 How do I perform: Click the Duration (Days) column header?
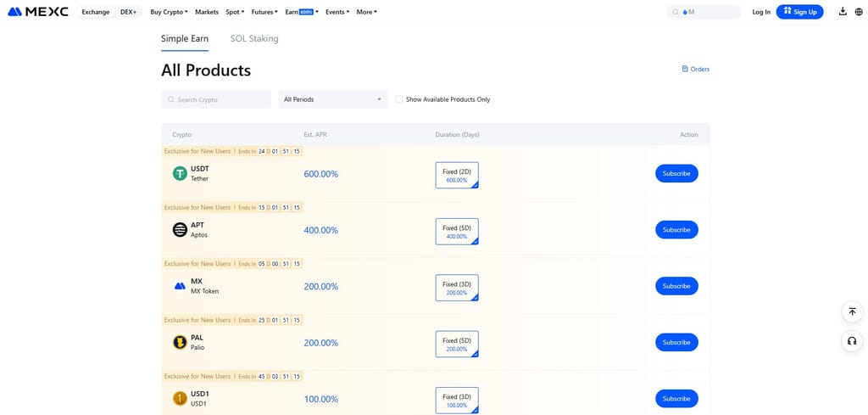[x=457, y=135]
